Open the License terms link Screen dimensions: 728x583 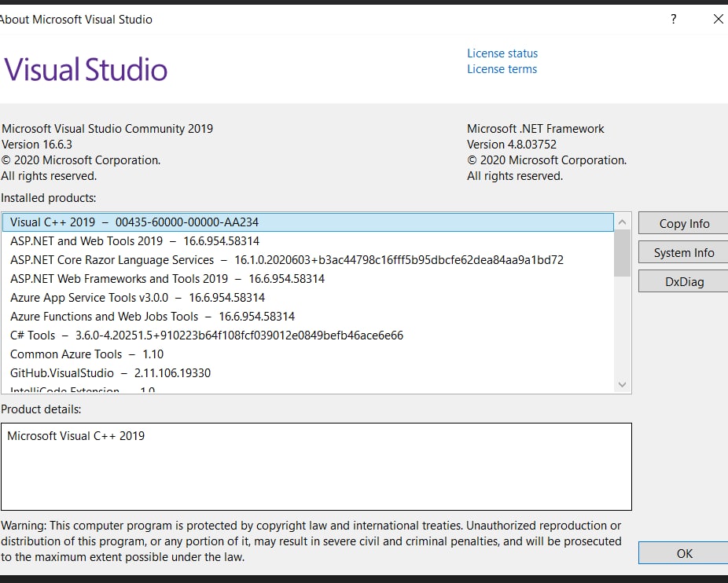click(x=502, y=69)
